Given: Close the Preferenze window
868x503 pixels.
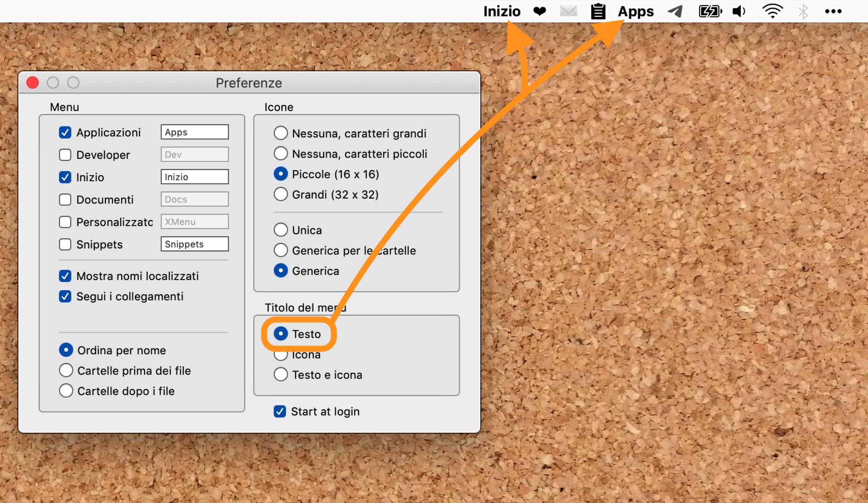Looking at the screenshot, I should (33, 83).
